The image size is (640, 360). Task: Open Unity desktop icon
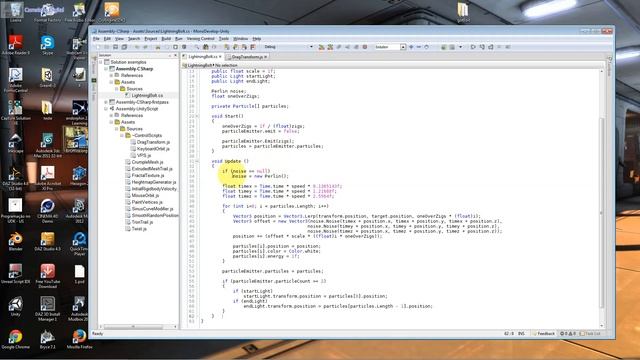[16, 306]
